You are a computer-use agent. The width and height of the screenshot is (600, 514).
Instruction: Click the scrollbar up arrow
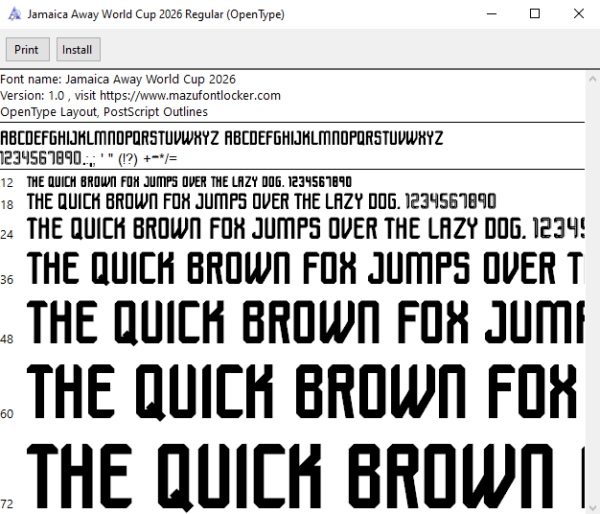[592, 79]
